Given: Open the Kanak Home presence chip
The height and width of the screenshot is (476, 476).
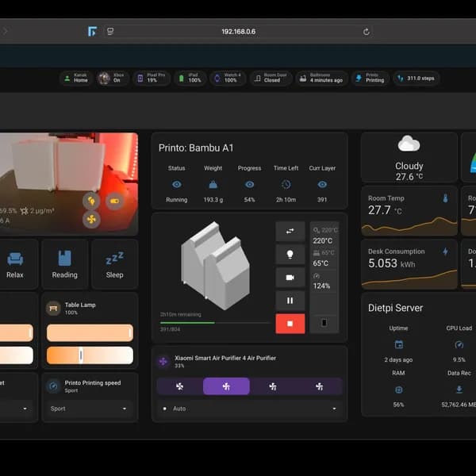Looking at the screenshot, I should pyautogui.click(x=76, y=78).
